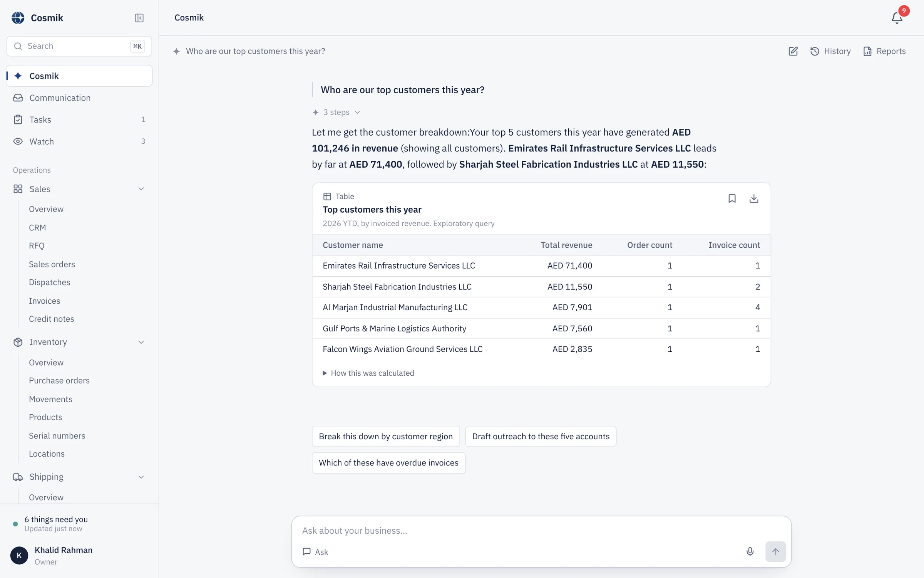
Task: Click Draft outreach to these five accounts
Action: click(x=541, y=437)
